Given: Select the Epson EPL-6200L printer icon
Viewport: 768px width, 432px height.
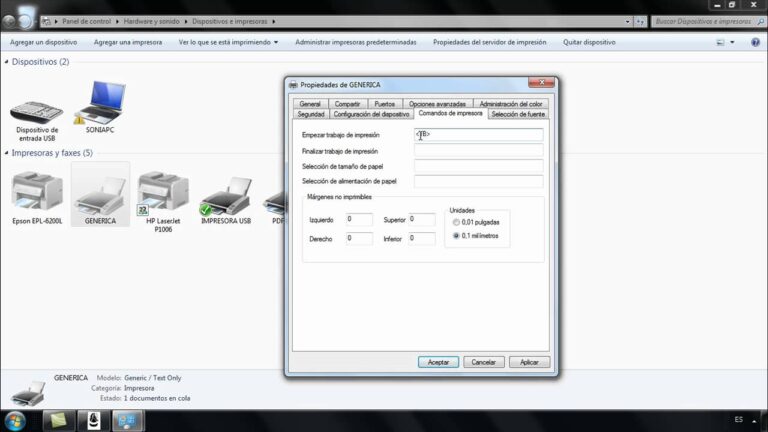Looking at the screenshot, I should (x=37, y=192).
